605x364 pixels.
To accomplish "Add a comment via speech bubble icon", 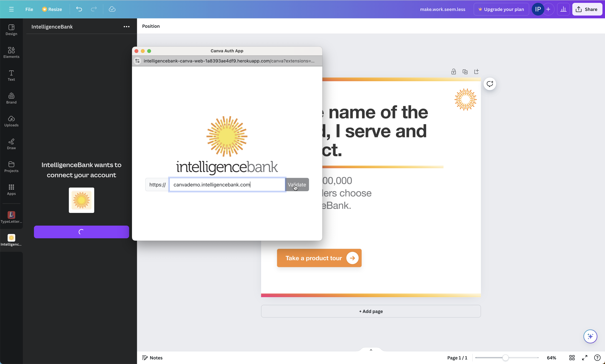I will click(490, 84).
